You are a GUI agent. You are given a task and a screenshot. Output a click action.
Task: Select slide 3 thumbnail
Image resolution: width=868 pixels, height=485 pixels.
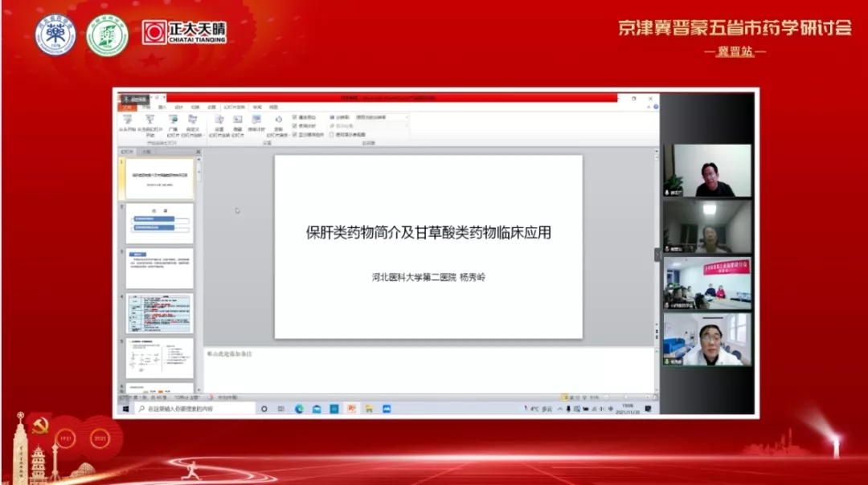click(x=159, y=268)
